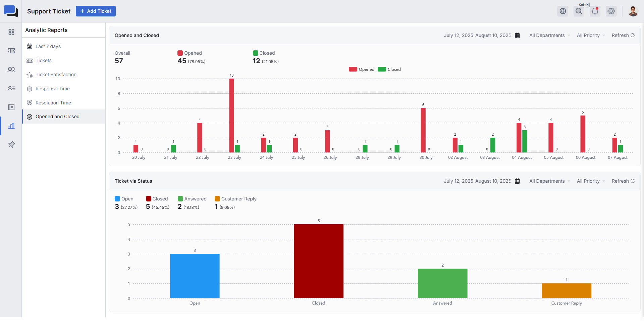Expand All Departments dropdown in Opened and Closed
Screen dimensions: 644x321
(x=550, y=35)
